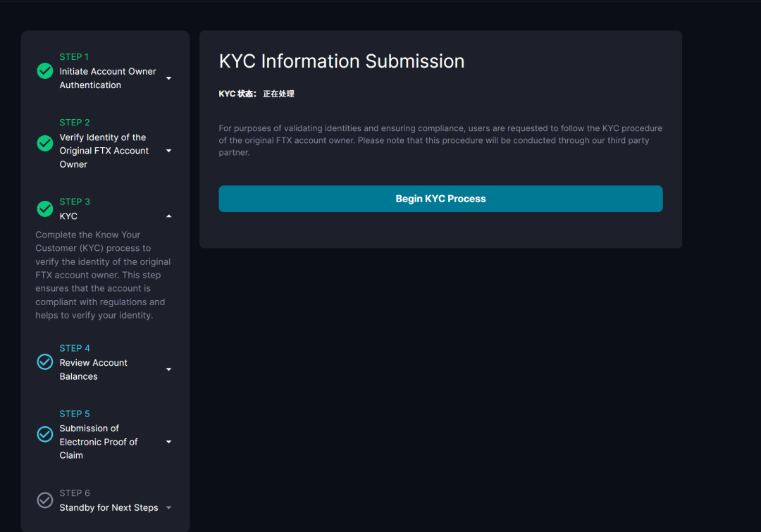Screen dimensions: 761x532
Task: Click the blue check circle for Step 5
Action: (44, 434)
